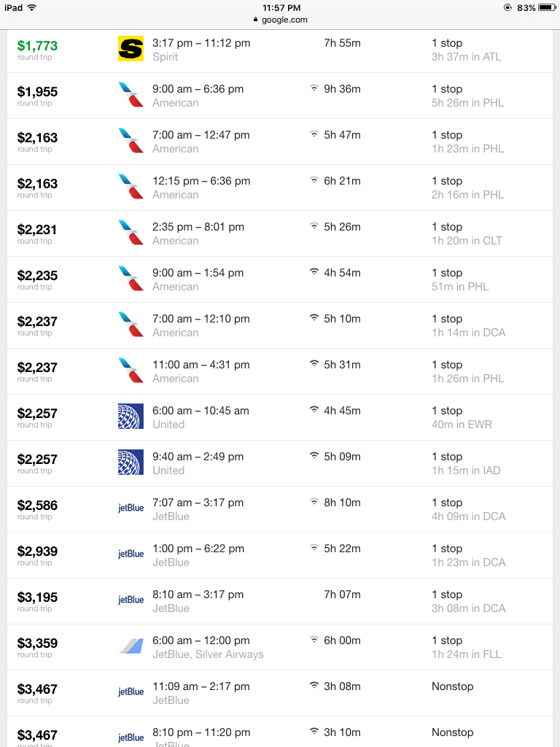Choose the $2,939 JetBlue 1:00 pm flight
This screenshot has height=747, width=560.
click(x=280, y=555)
